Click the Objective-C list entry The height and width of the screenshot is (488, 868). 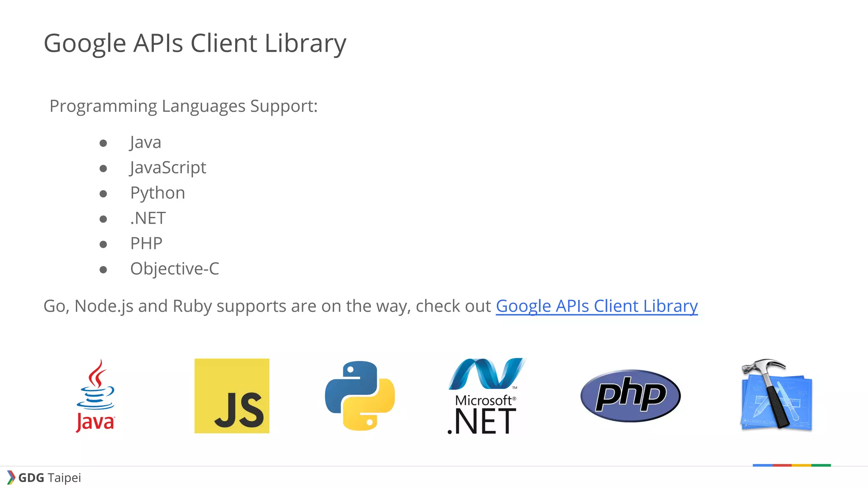[175, 269]
